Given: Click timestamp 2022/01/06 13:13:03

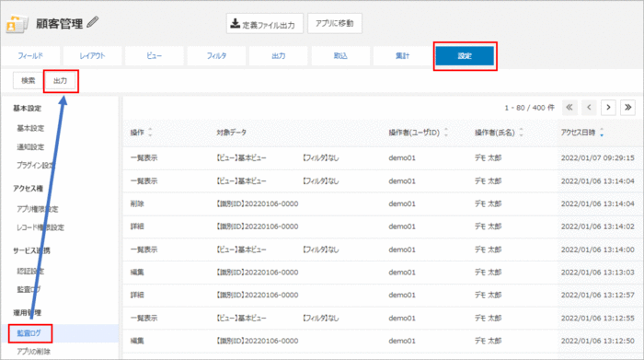Looking at the screenshot, I should click(x=598, y=272).
